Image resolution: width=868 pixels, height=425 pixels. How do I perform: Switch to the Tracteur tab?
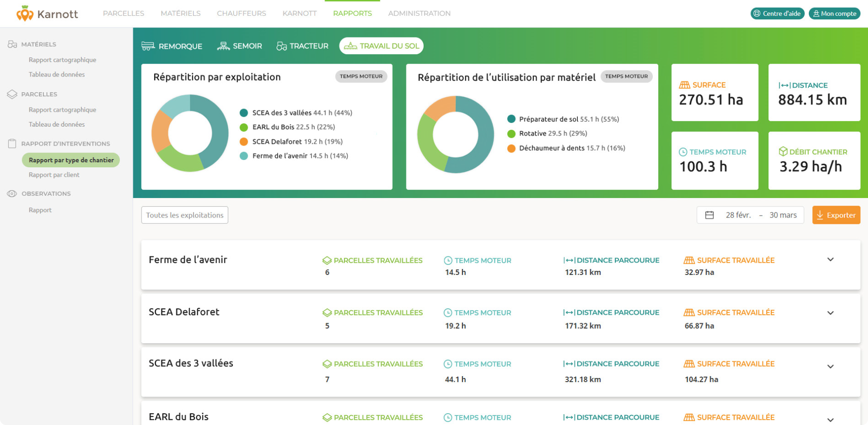(302, 46)
